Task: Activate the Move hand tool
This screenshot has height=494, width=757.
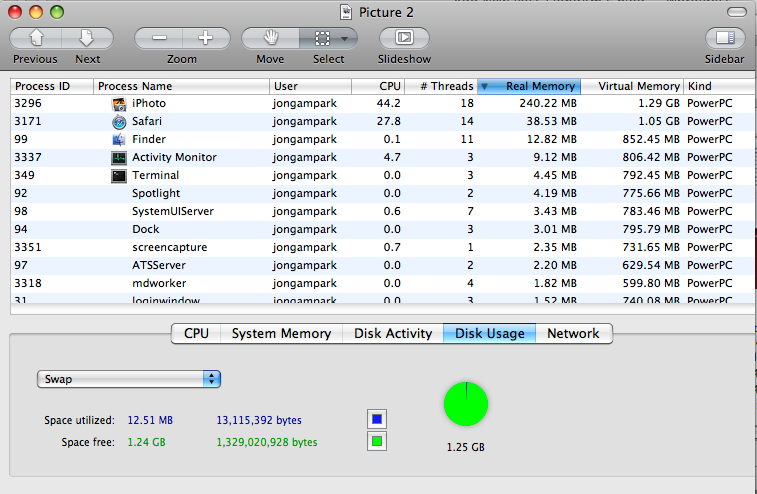Action: (270, 38)
